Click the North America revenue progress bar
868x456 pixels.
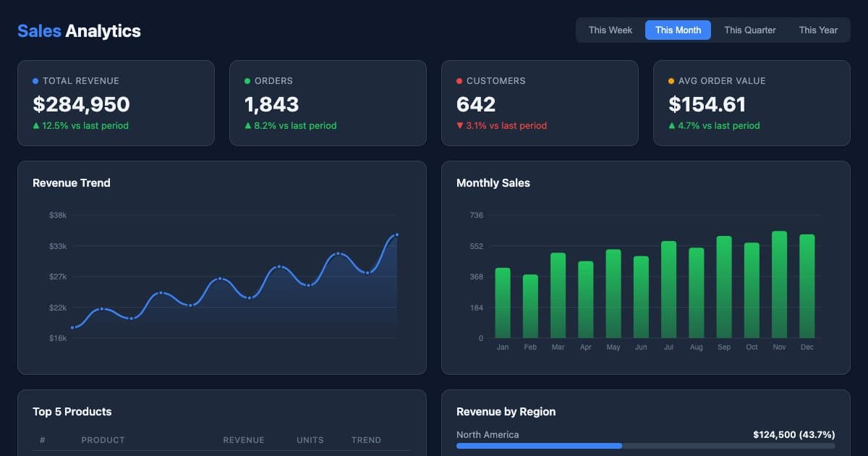pyautogui.click(x=646, y=446)
